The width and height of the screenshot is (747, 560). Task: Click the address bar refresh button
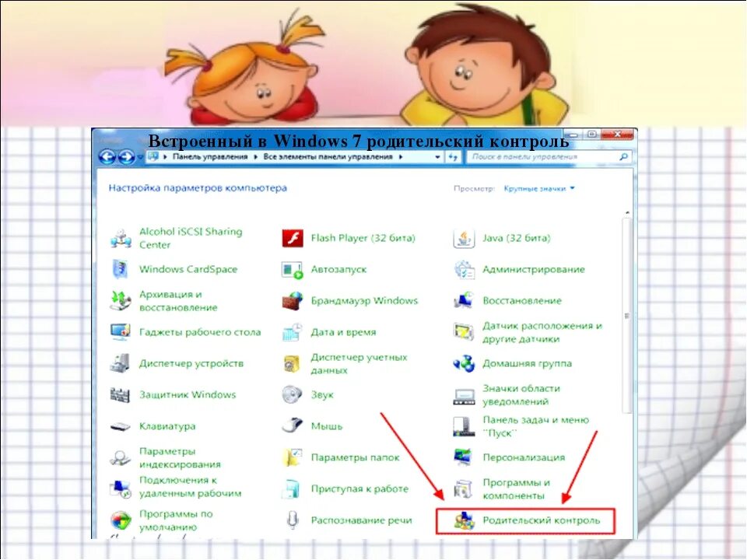point(453,156)
